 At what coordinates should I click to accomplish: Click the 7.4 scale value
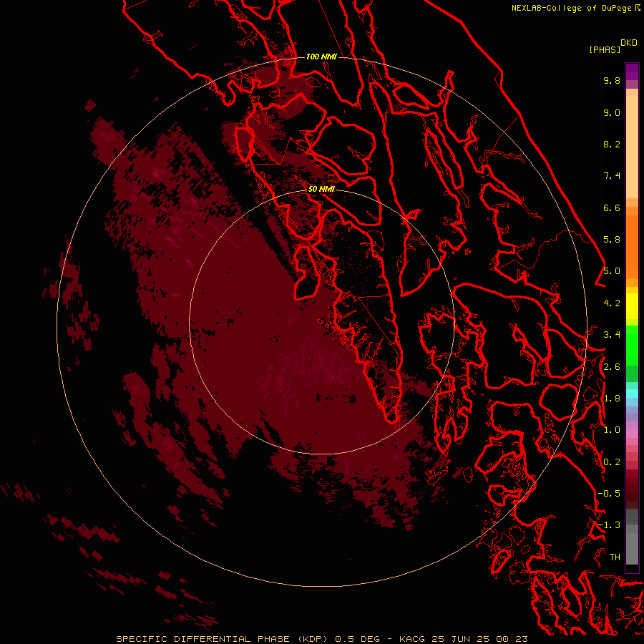point(612,176)
